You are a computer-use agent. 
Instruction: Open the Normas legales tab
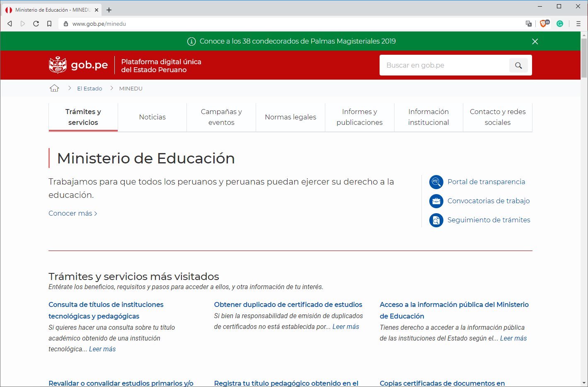coord(290,117)
